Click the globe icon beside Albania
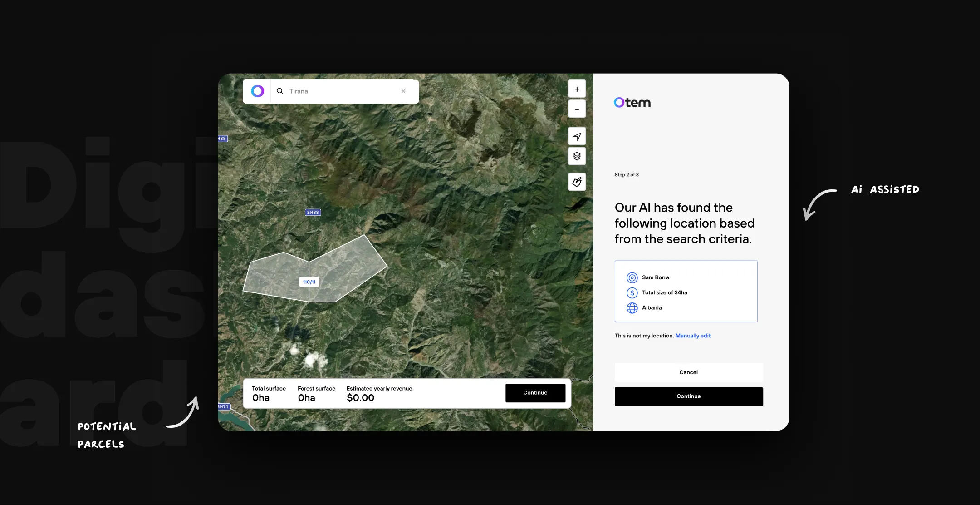Screen dimensions: 980x505 632,308
